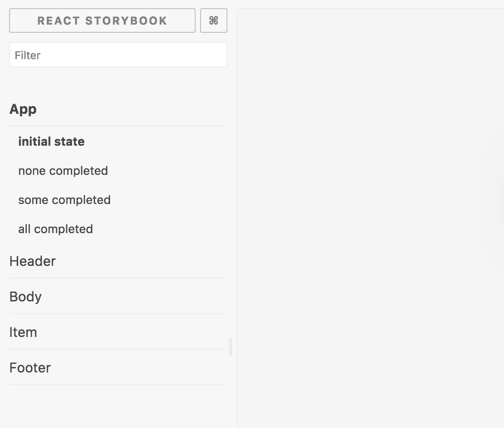Show the some completed story
504x428 pixels.
coord(64,200)
